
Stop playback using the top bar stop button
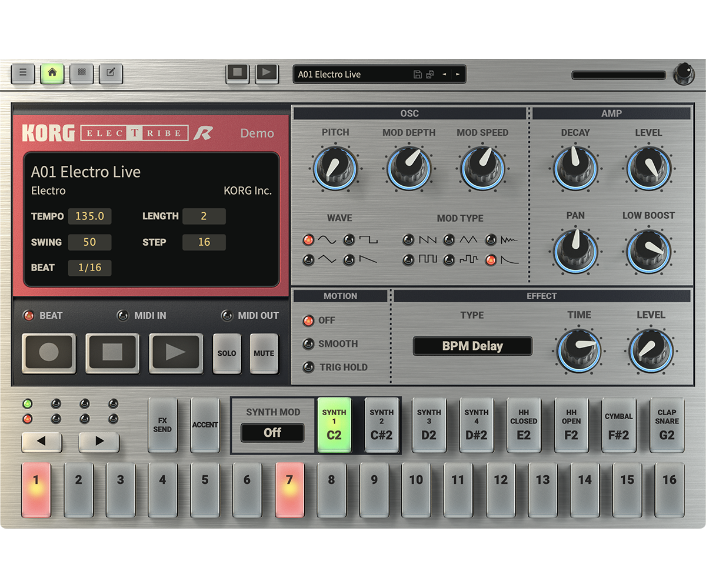coord(238,73)
